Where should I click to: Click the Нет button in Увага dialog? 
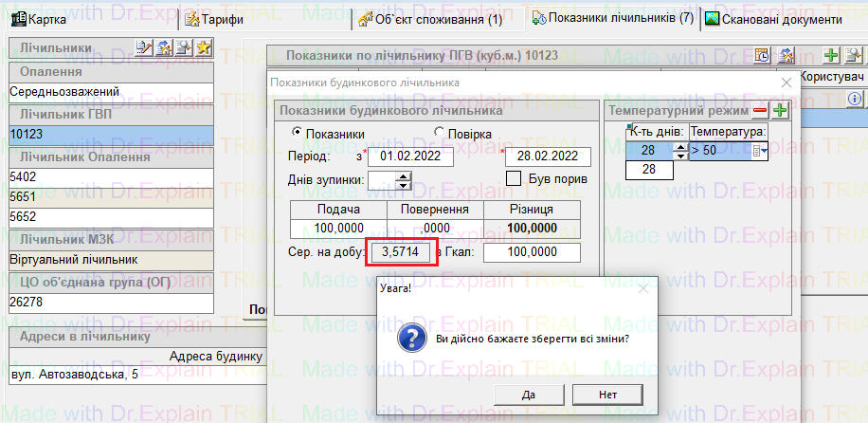pyautogui.click(x=607, y=394)
